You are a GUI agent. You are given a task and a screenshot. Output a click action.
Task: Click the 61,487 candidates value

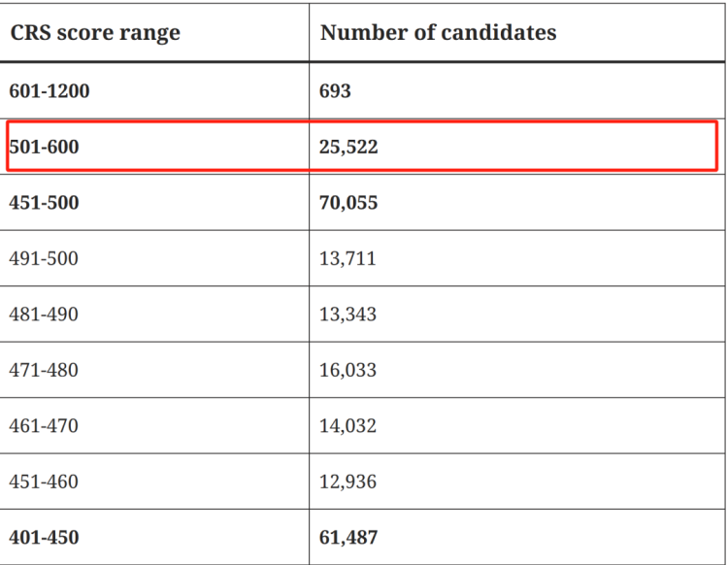pyautogui.click(x=348, y=537)
